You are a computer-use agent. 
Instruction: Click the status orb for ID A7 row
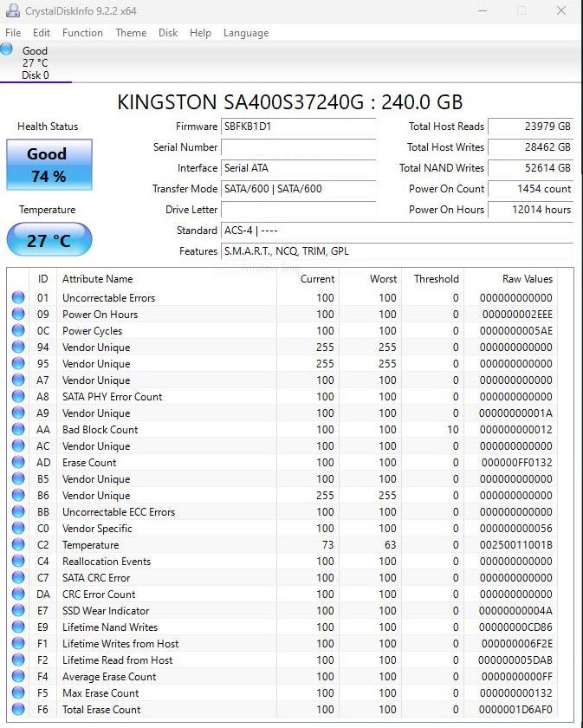tap(18, 380)
